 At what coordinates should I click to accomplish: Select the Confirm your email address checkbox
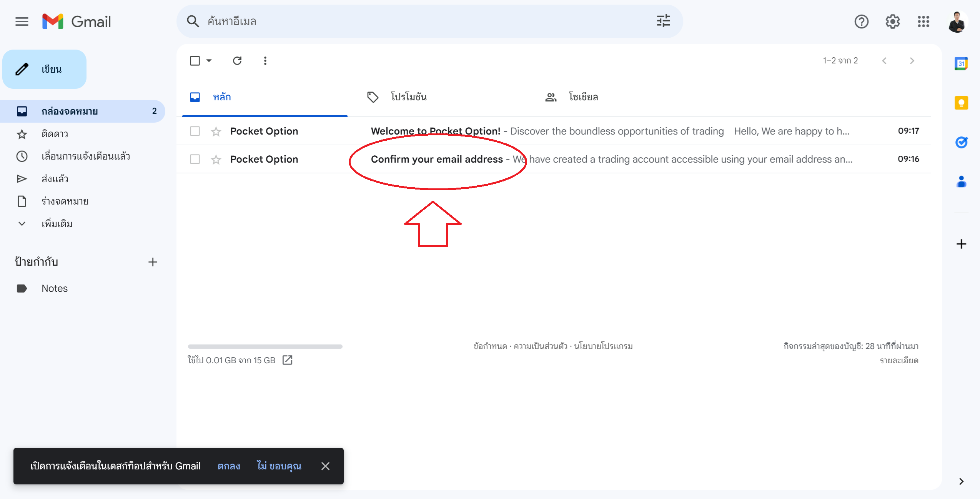[195, 159]
